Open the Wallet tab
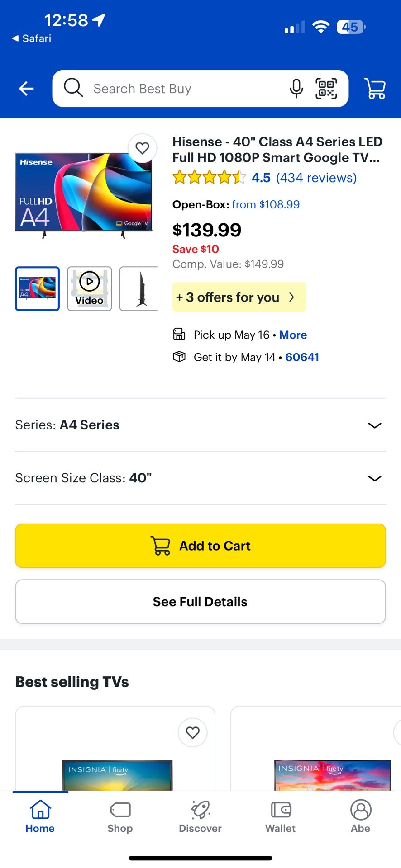The width and height of the screenshot is (401, 868). [281, 816]
